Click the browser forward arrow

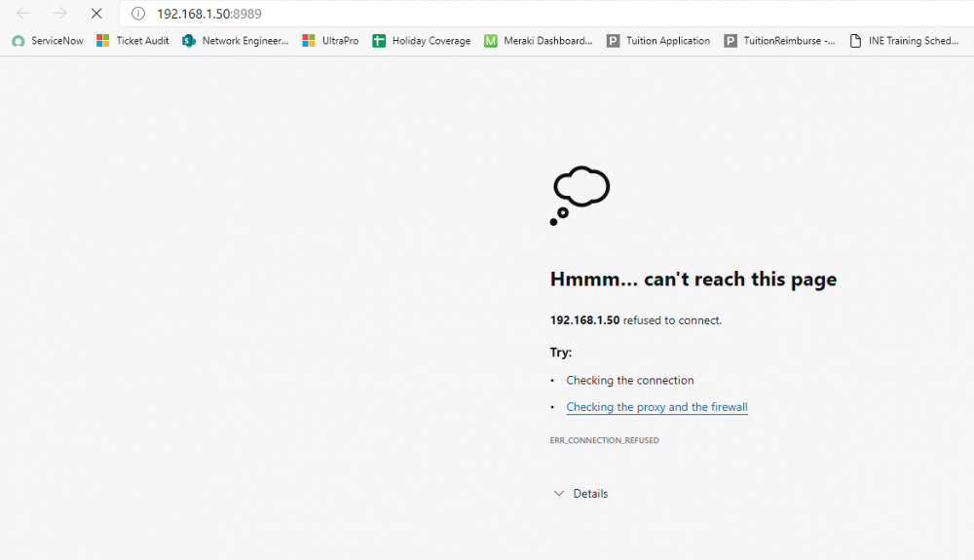(59, 13)
